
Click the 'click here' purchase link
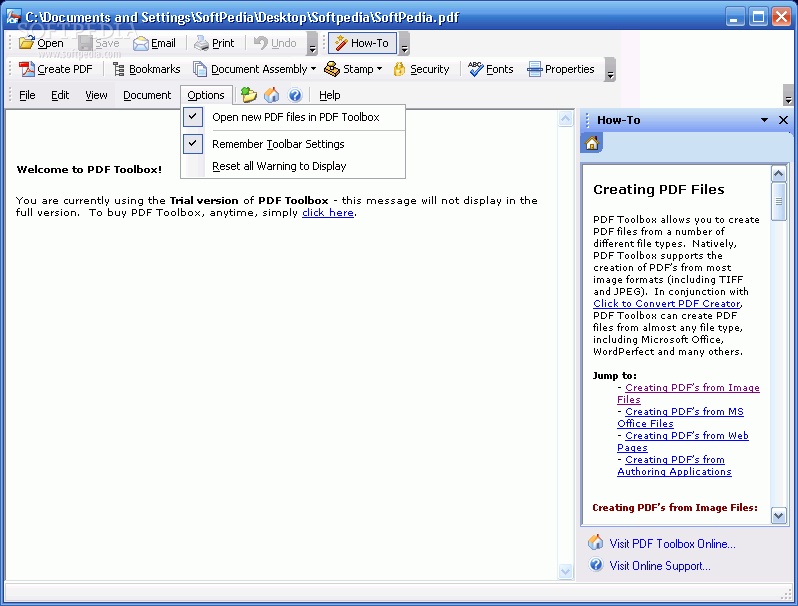pos(328,213)
